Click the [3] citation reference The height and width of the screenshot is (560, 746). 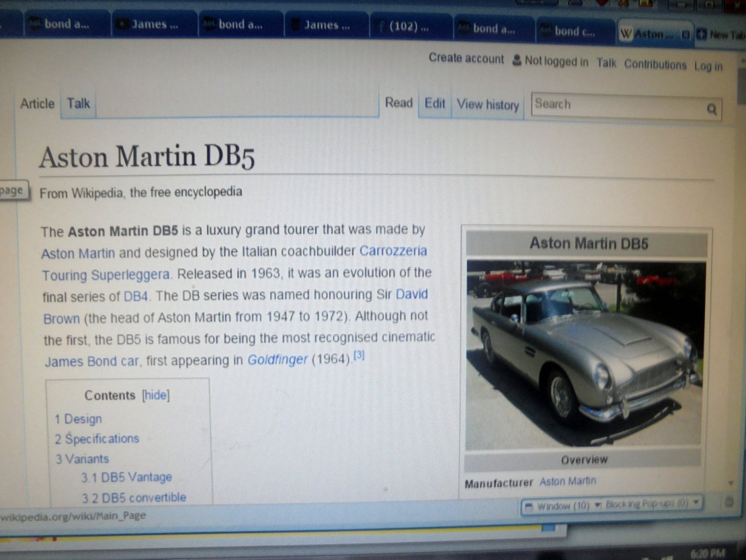coord(359,355)
